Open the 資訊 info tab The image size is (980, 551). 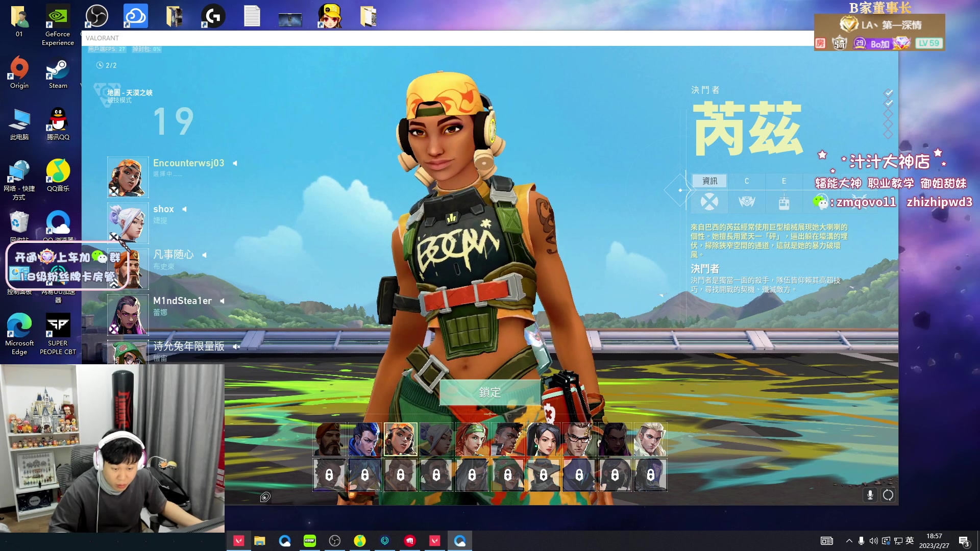(x=709, y=181)
